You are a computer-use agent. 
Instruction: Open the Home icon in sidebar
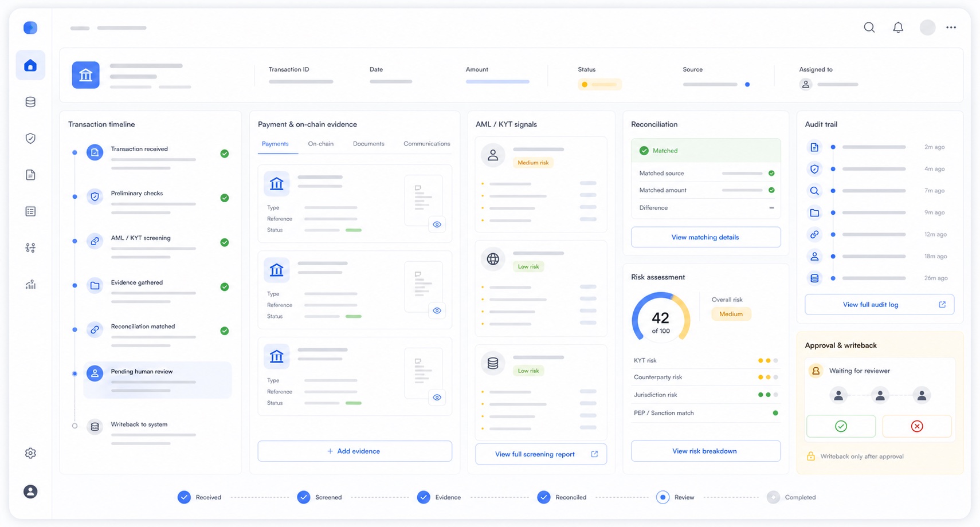point(30,65)
